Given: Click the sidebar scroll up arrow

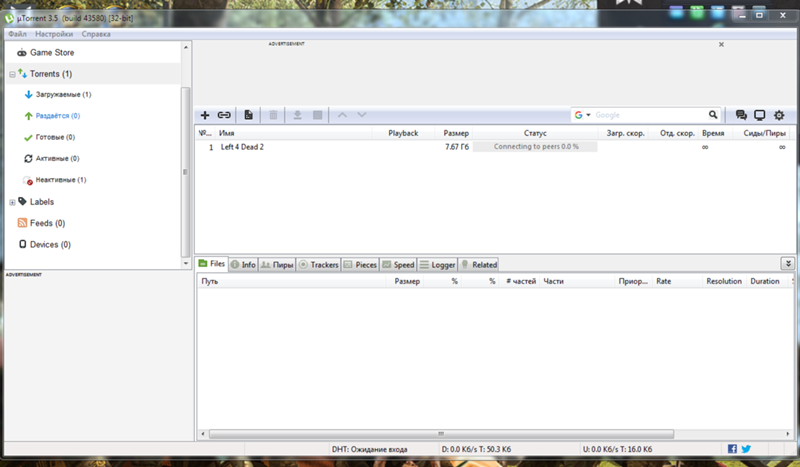Looking at the screenshot, I should click(x=186, y=47).
